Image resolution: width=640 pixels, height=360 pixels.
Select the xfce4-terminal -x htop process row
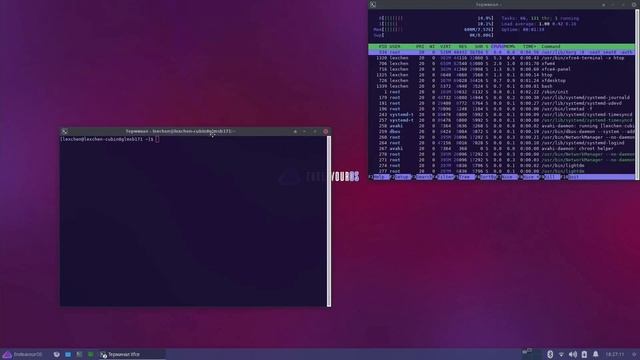tap(501, 58)
